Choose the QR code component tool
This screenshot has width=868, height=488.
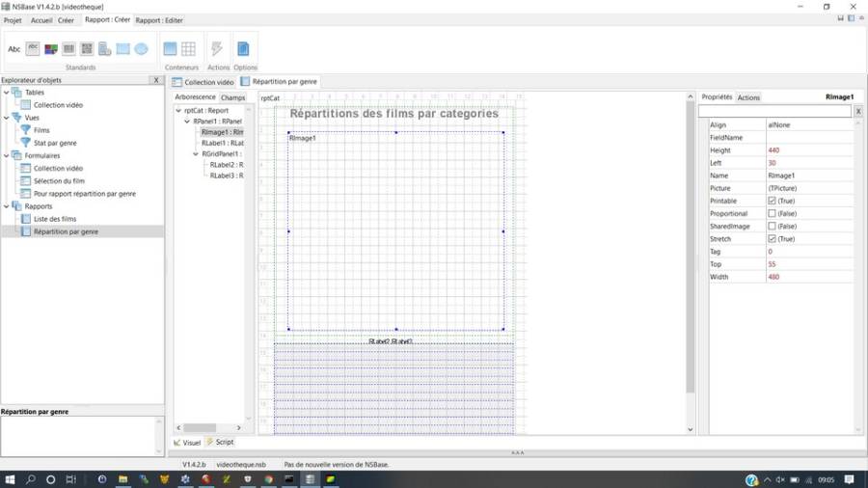[87, 49]
